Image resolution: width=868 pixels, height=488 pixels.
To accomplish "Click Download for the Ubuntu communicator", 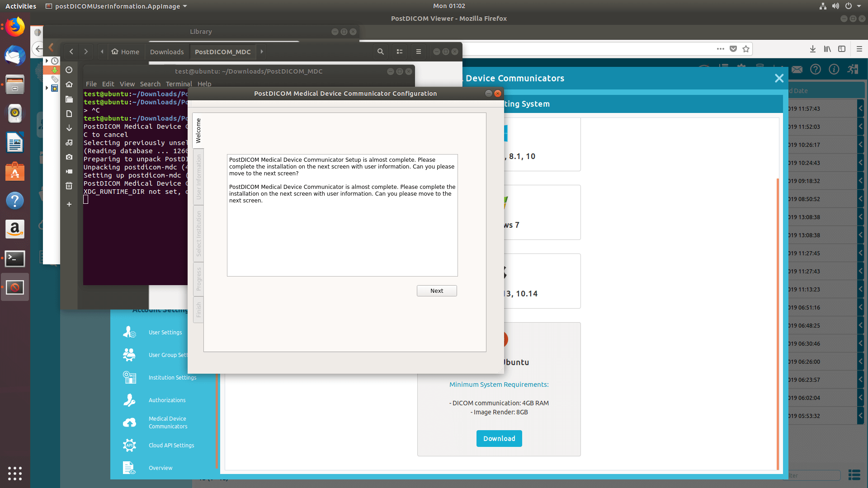I will 499,438.
